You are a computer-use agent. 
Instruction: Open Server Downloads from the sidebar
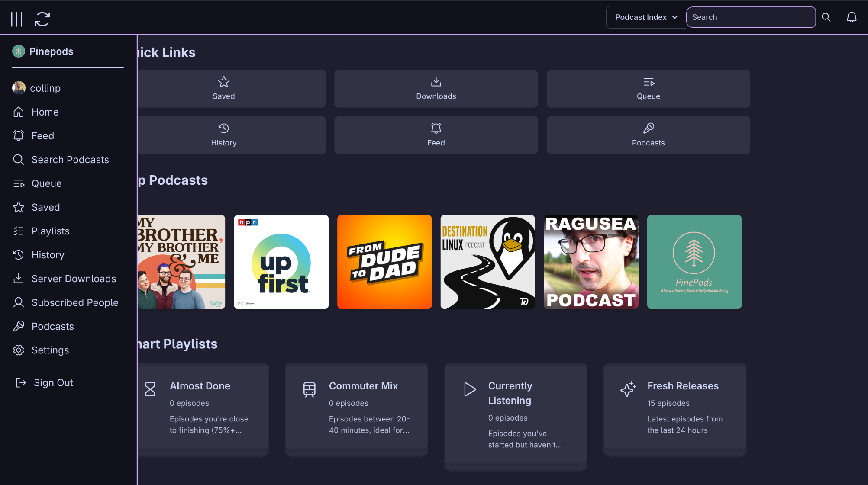pos(74,278)
